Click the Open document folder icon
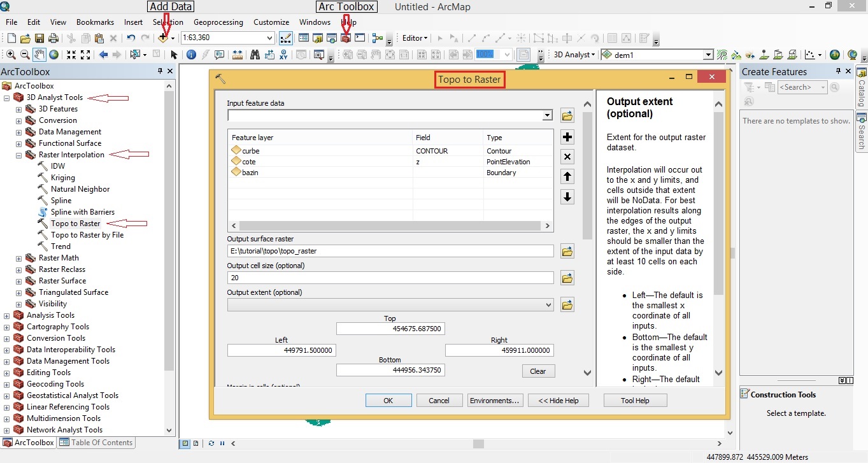The height and width of the screenshot is (463, 868). (25, 38)
